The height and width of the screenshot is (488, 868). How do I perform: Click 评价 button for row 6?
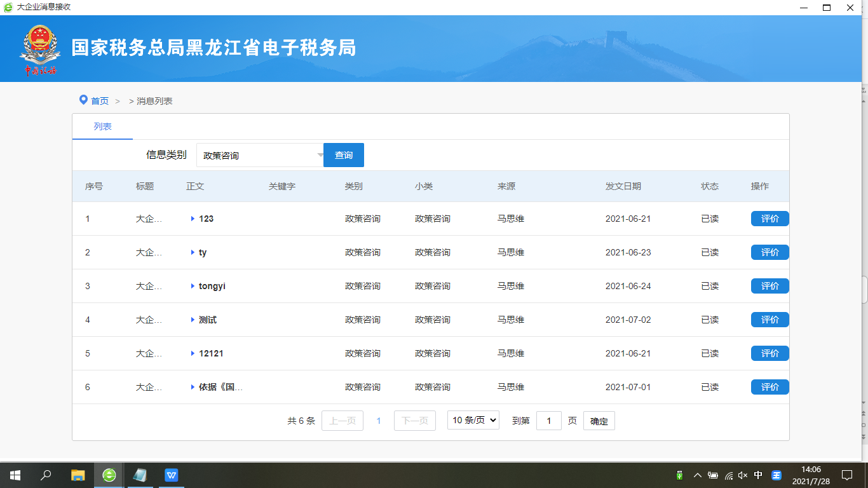click(770, 387)
